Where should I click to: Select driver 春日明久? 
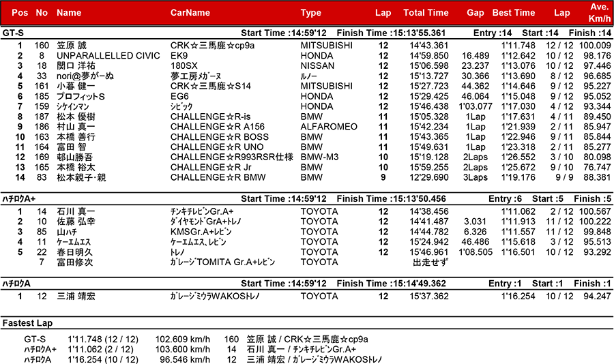click(x=75, y=252)
